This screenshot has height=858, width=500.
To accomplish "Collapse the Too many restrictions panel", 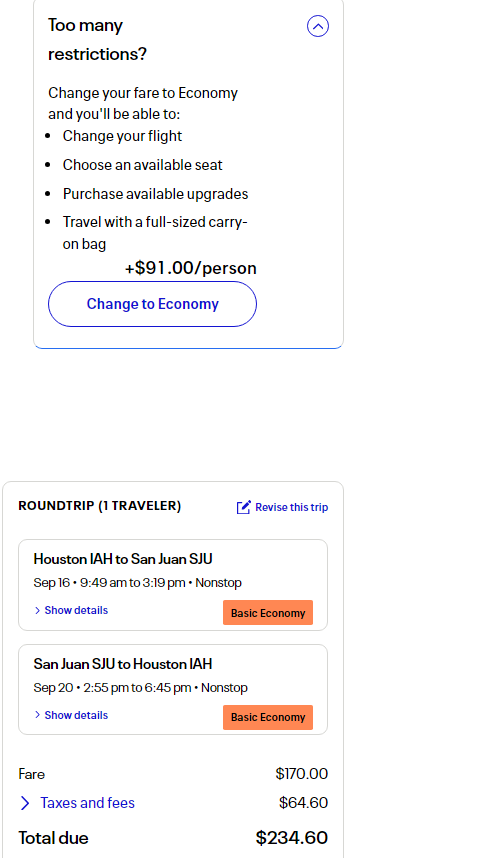I will [x=318, y=26].
